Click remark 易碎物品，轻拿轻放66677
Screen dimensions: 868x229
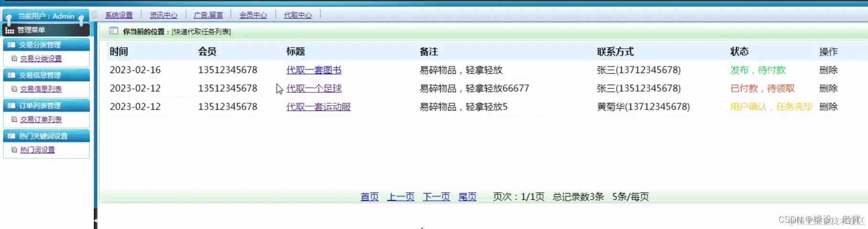[474, 88]
